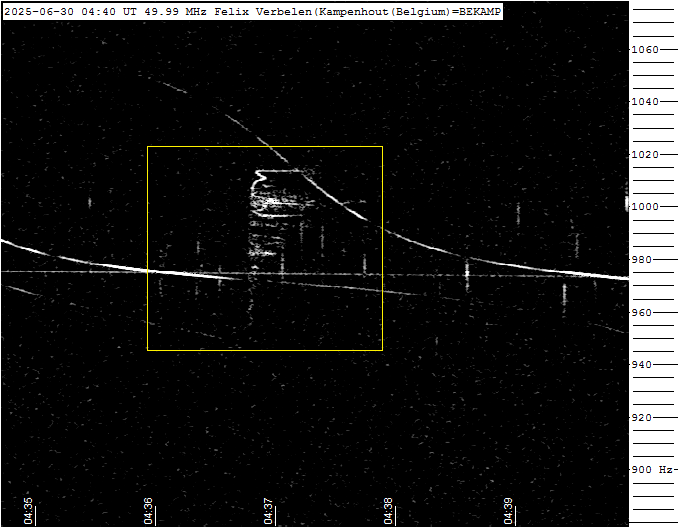Click the 04:39 time axis label
Image resolution: width=679 pixels, height=528 pixels.
point(508,511)
